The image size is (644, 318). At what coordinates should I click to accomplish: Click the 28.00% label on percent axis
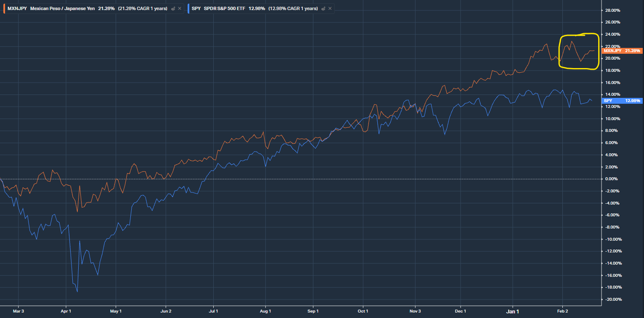pos(612,10)
